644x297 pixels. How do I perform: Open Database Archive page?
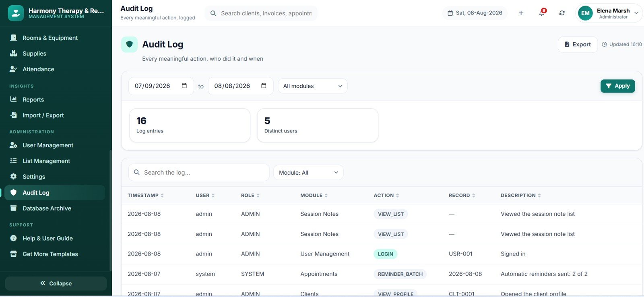pyautogui.click(x=55, y=208)
